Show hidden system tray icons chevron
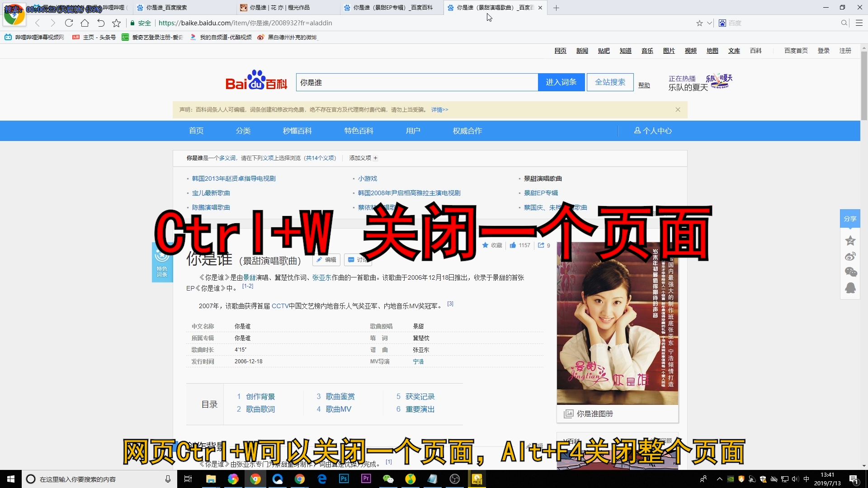Viewport: 868px width, 488px height. pyautogui.click(x=719, y=479)
